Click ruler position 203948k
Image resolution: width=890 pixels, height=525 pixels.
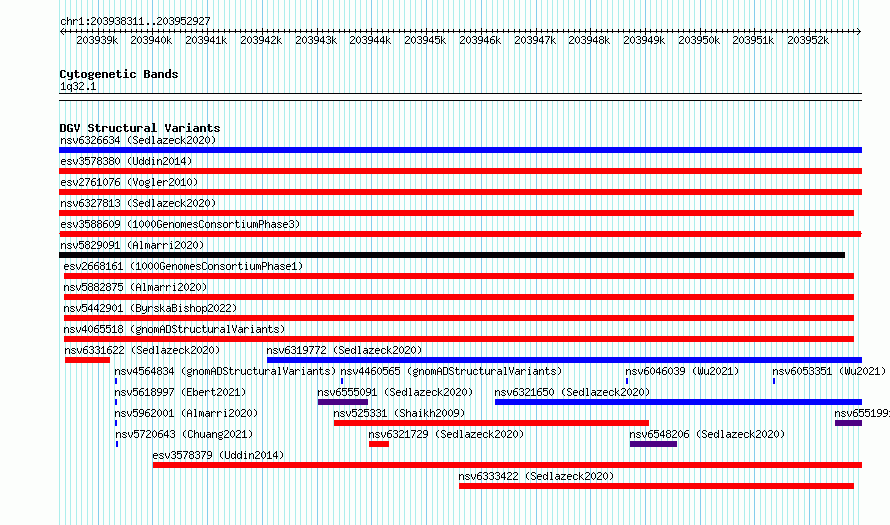pyautogui.click(x=589, y=40)
